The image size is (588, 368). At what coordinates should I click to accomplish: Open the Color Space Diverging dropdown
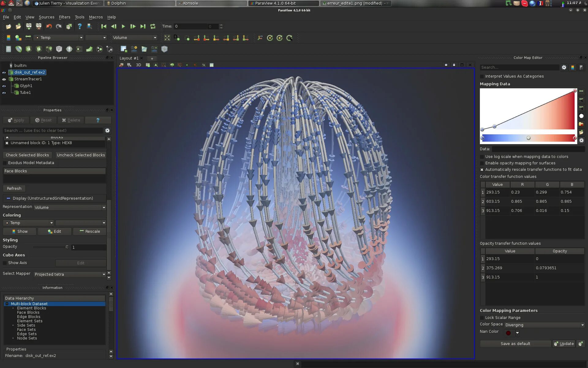click(544, 325)
